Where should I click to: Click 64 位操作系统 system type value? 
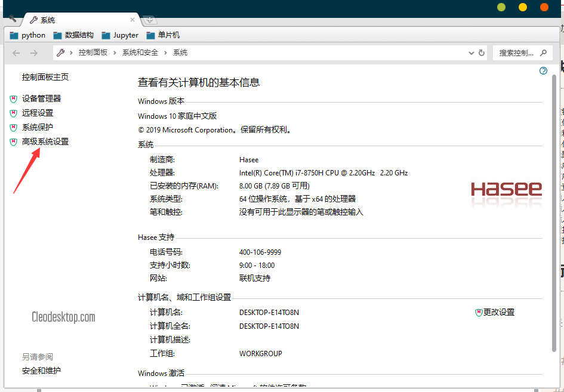(297, 199)
